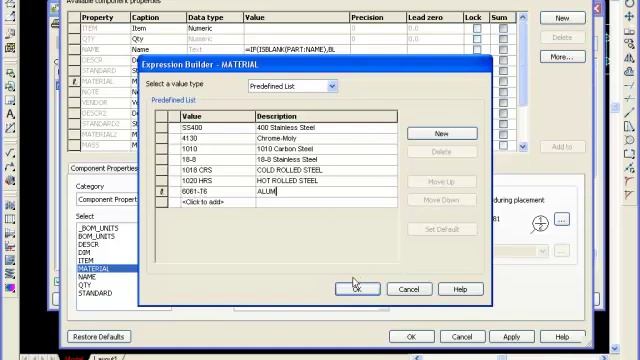The image size is (640, 360).
Task: Click Help in the Expression Builder dialog
Action: click(460, 289)
